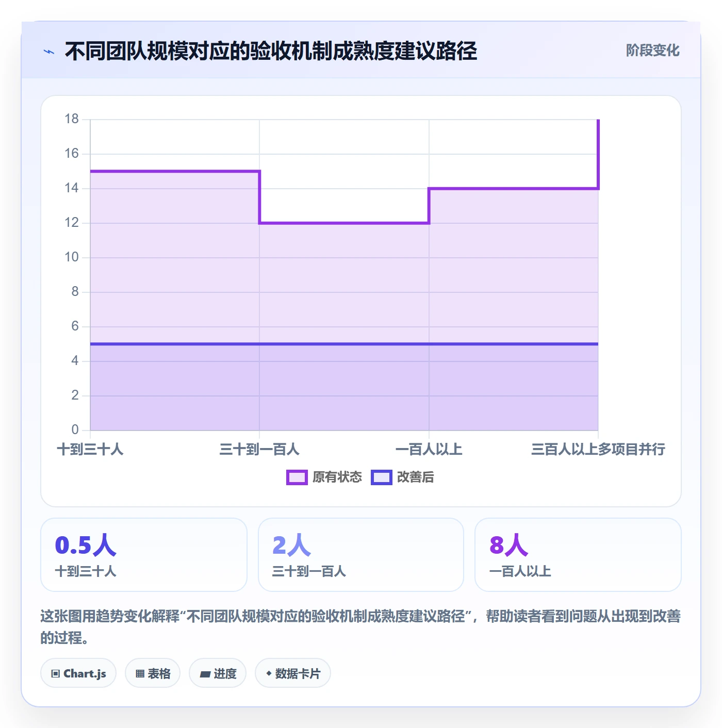This screenshot has width=722, height=728.
Task: Click the x-axis label 一百人以上
Action: click(429, 449)
